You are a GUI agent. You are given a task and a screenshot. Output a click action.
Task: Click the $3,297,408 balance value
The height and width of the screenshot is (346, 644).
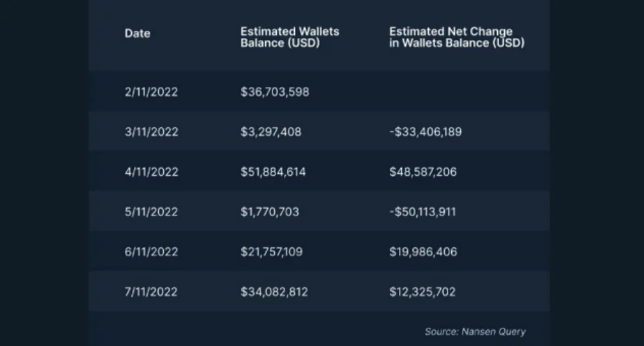tap(270, 132)
